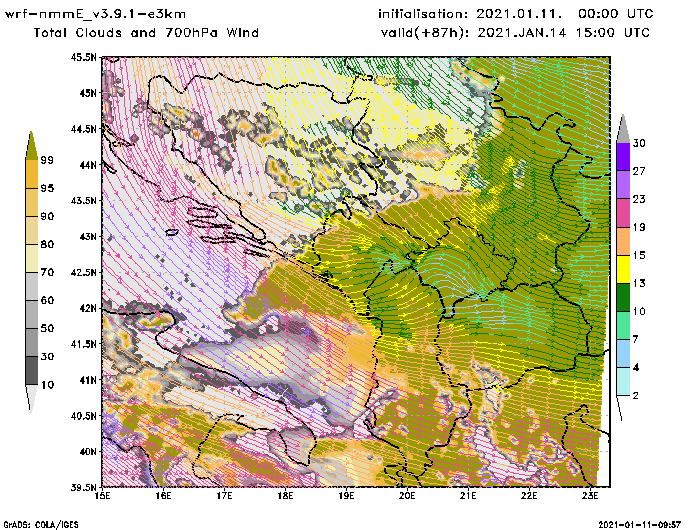The image size is (700, 530).
Task: Click the 16E longitude label
Action: (x=163, y=496)
